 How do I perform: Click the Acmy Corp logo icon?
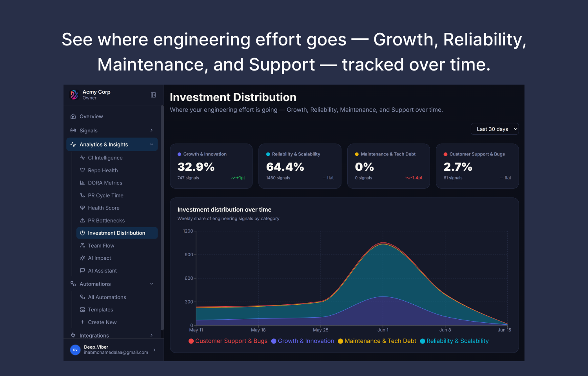(74, 95)
